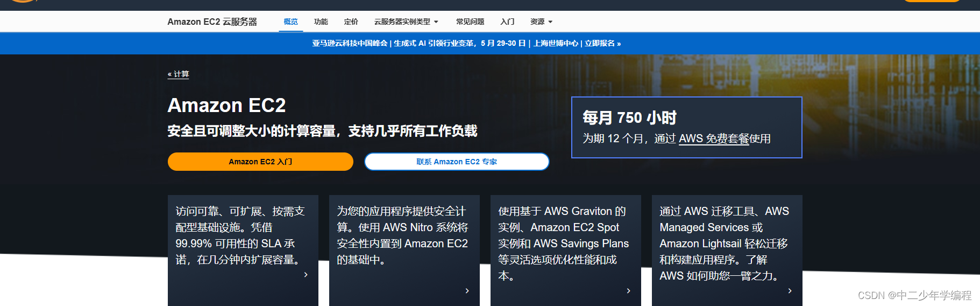Image resolution: width=980 pixels, height=306 pixels.
Task: Click the Amazon EC2 main heading
Action: 226,105
